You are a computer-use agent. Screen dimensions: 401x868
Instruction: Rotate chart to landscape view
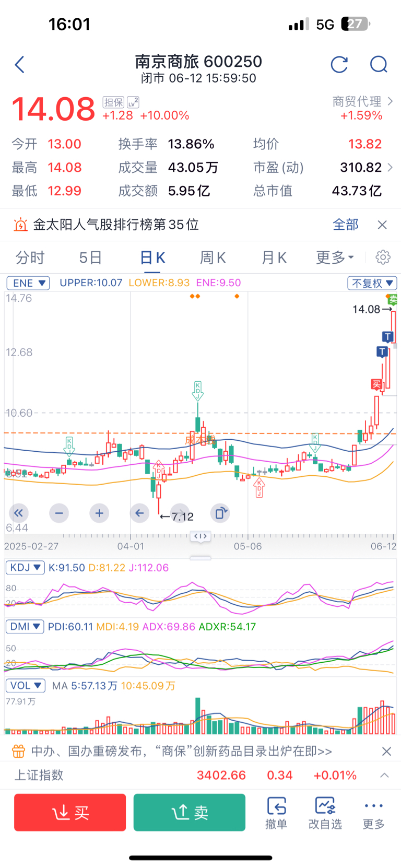[x=220, y=513]
